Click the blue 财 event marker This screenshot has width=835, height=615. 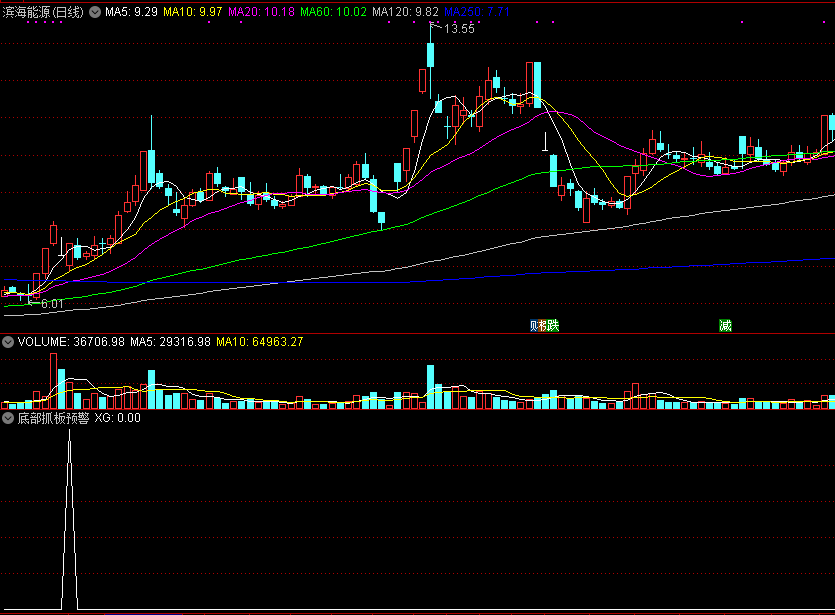pos(534,325)
